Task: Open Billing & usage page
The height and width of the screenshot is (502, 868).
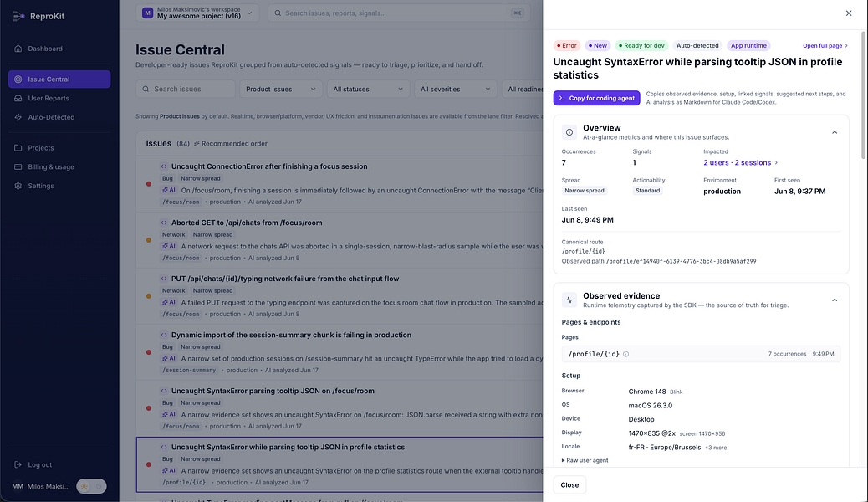Action: pos(59,166)
